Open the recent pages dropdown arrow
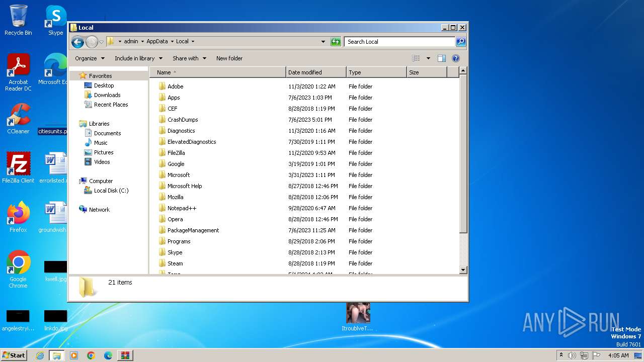 coord(101,42)
